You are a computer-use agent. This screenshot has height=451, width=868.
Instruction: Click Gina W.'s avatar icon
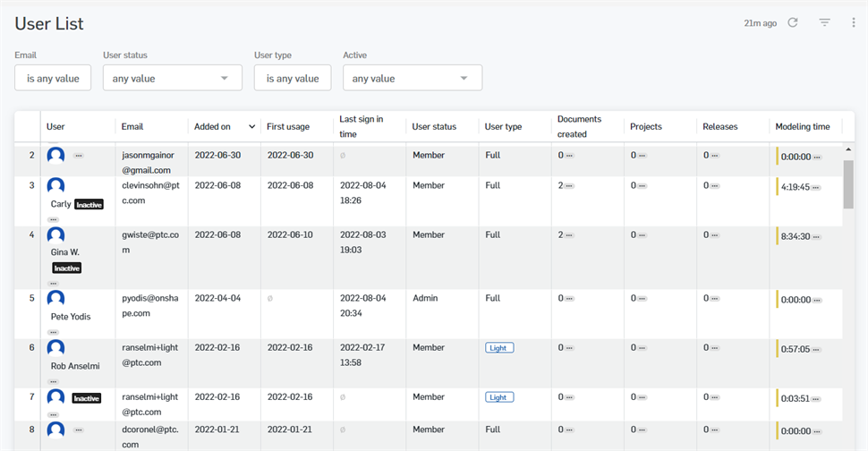point(55,235)
